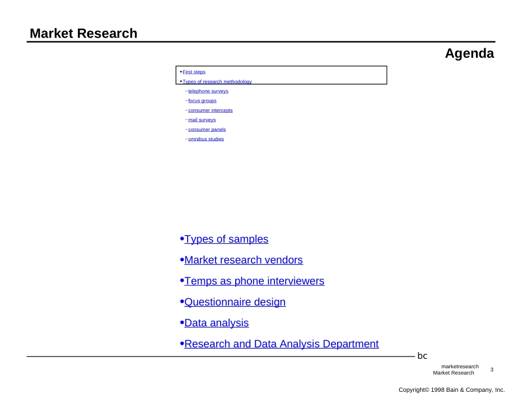Screen dimensions: 532x412
Task: Select the Copyright 1998 Bain & Company text
Action: 451,390
